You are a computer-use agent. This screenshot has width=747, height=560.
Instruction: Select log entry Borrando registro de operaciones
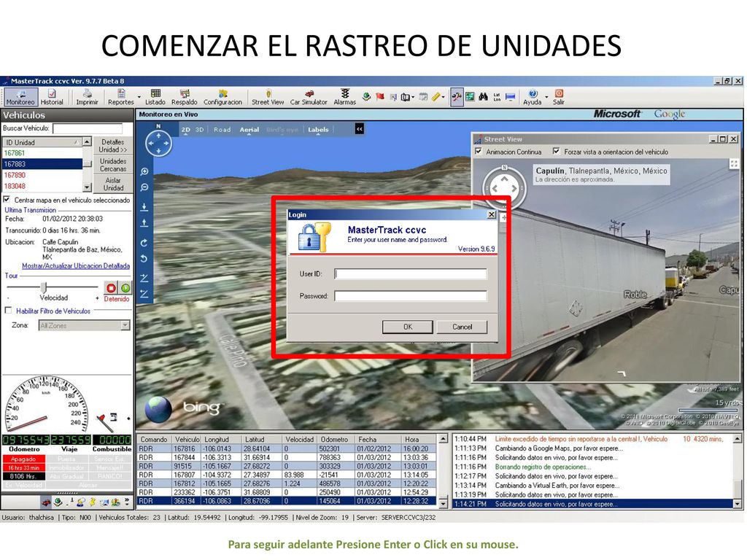542,467
